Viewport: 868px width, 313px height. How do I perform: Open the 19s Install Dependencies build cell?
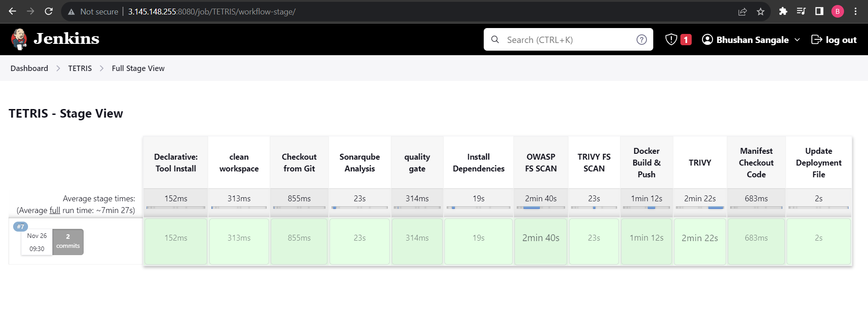click(x=479, y=242)
